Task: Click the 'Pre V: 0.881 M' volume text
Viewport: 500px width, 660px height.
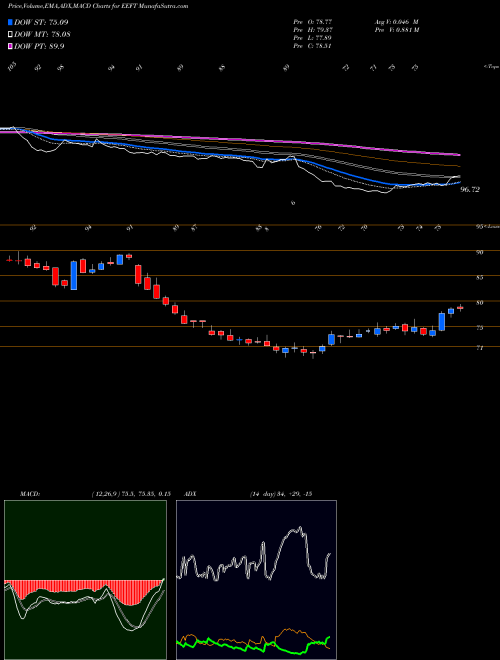Action: click(397, 29)
